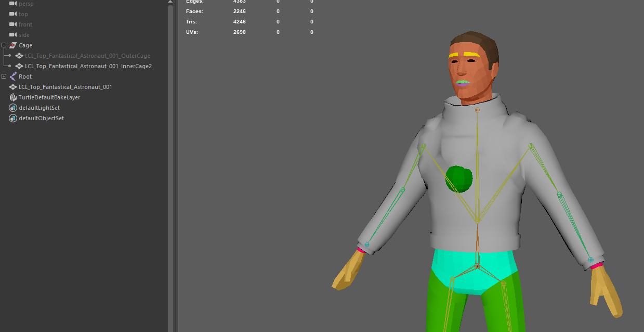The image size is (644, 332).
Task: Select the side camera label
Action: (24, 35)
